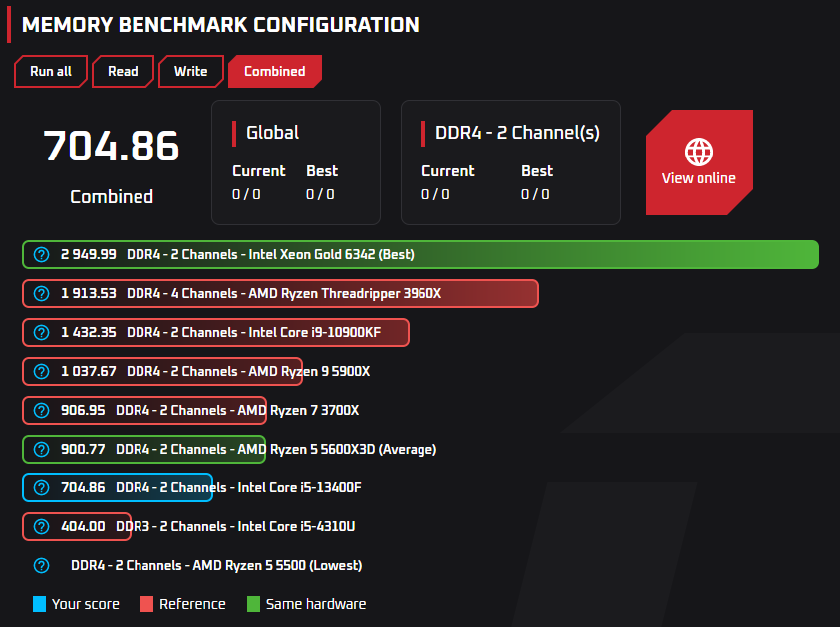Click DDR4 card Best 0 / 0 value

tap(535, 194)
